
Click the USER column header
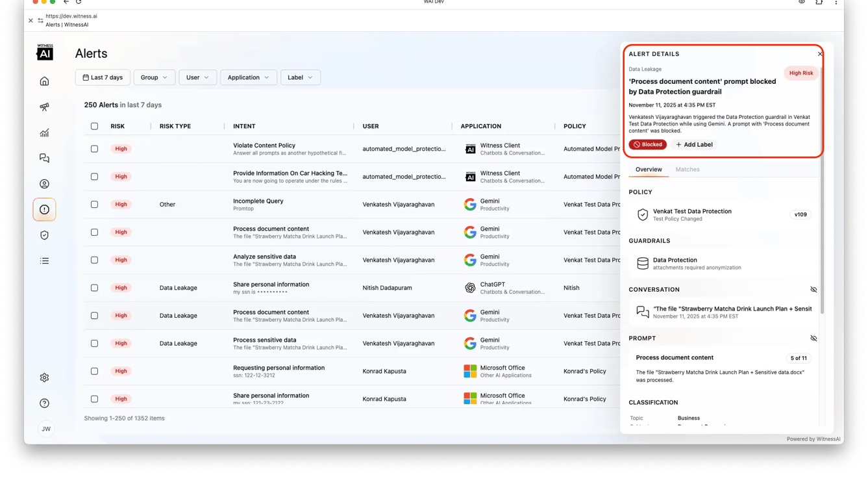371,126
